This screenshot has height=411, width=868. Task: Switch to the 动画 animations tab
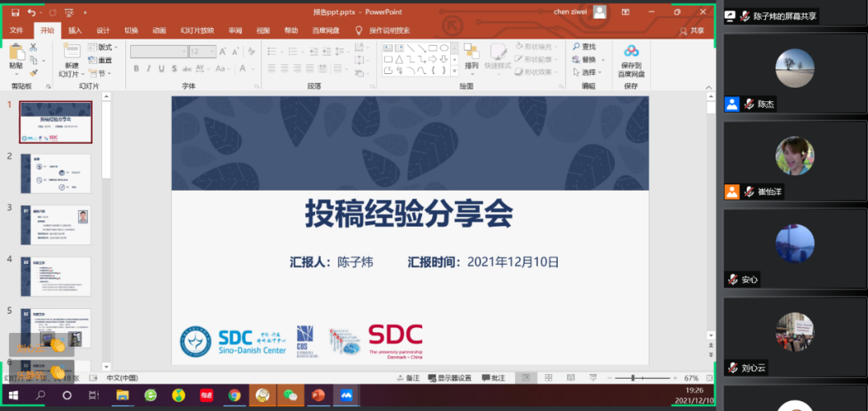click(159, 31)
